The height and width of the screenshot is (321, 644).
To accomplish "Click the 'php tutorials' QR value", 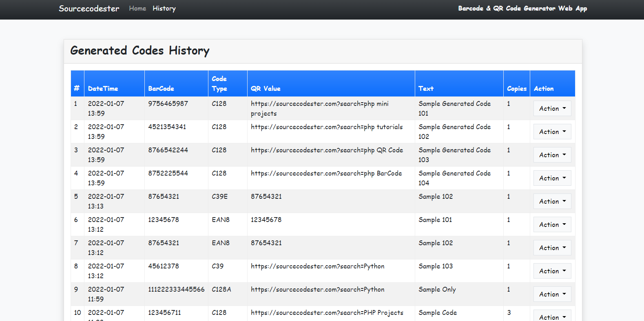I will 327,127.
